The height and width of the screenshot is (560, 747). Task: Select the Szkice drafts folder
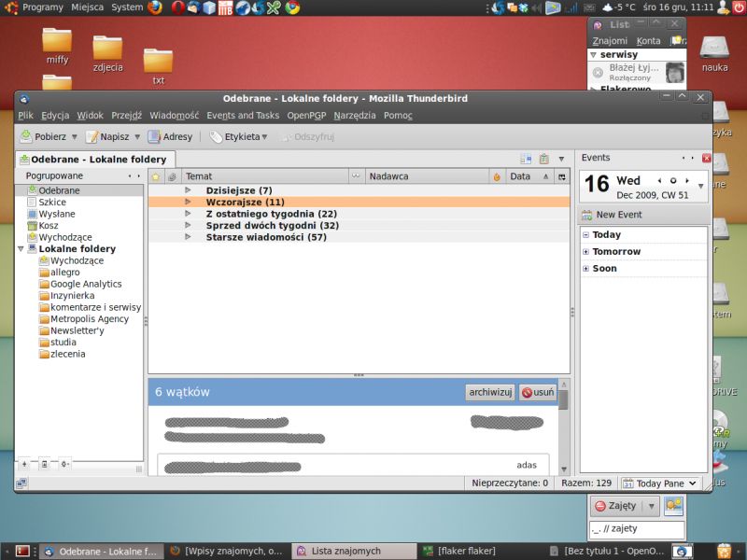point(47,202)
